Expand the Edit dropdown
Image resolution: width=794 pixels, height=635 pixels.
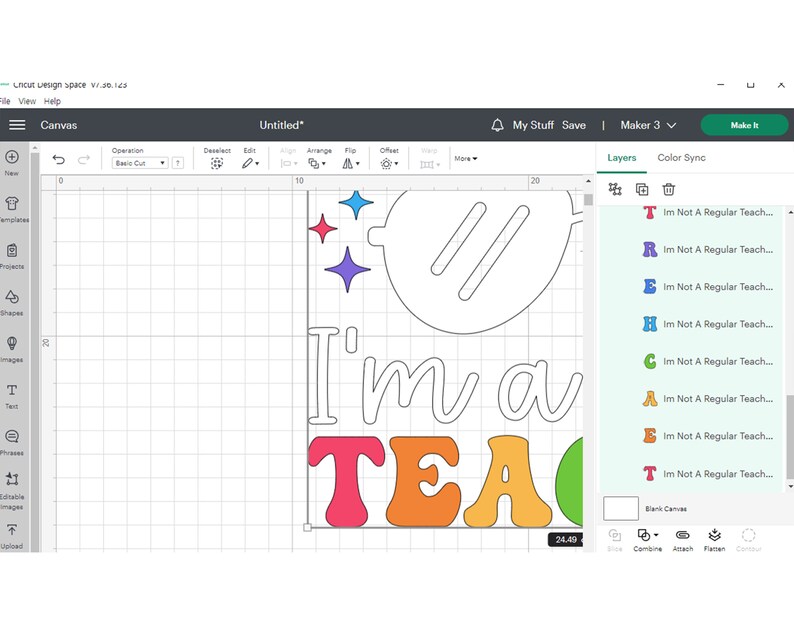(x=250, y=163)
